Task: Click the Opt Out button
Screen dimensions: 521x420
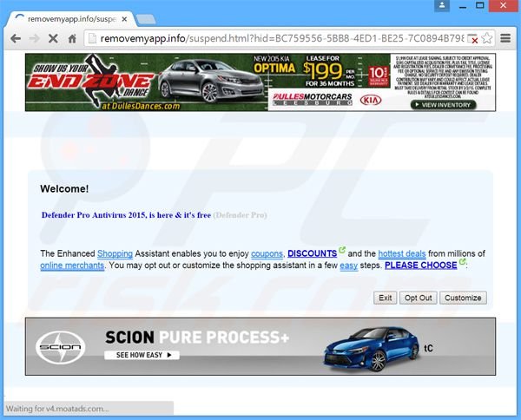Action: click(418, 298)
